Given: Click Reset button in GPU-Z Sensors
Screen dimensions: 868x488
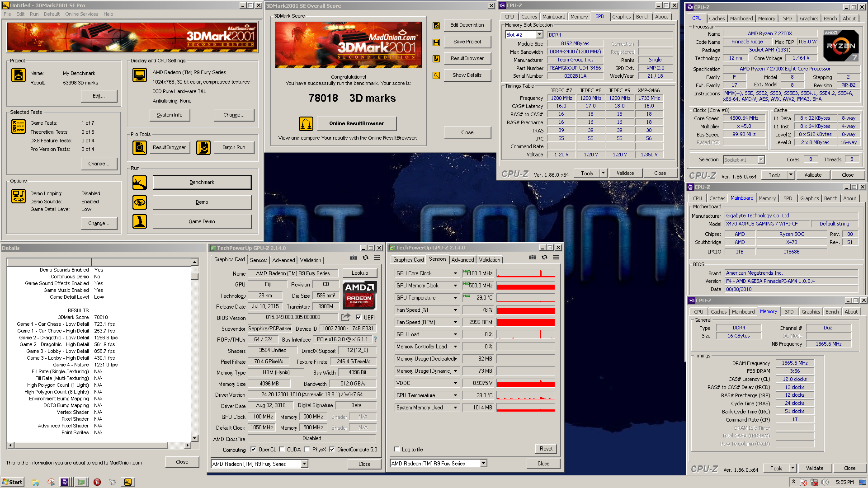Looking at the screenshot, I should 546,449.
